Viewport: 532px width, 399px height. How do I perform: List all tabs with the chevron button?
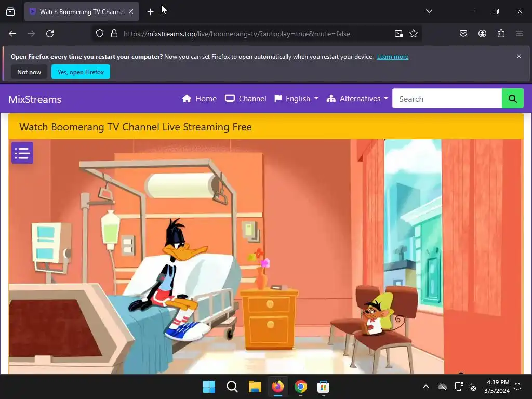pos(429,11)
